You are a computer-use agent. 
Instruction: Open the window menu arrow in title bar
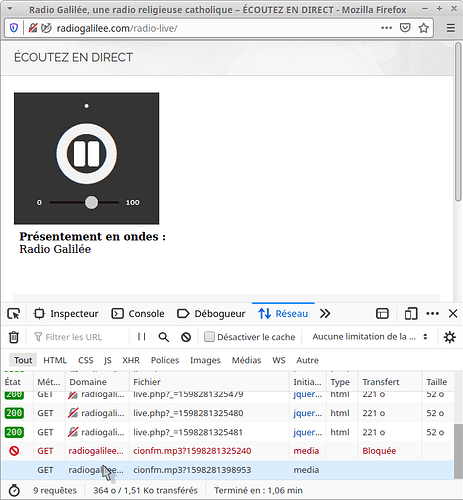tap(10, 9)
